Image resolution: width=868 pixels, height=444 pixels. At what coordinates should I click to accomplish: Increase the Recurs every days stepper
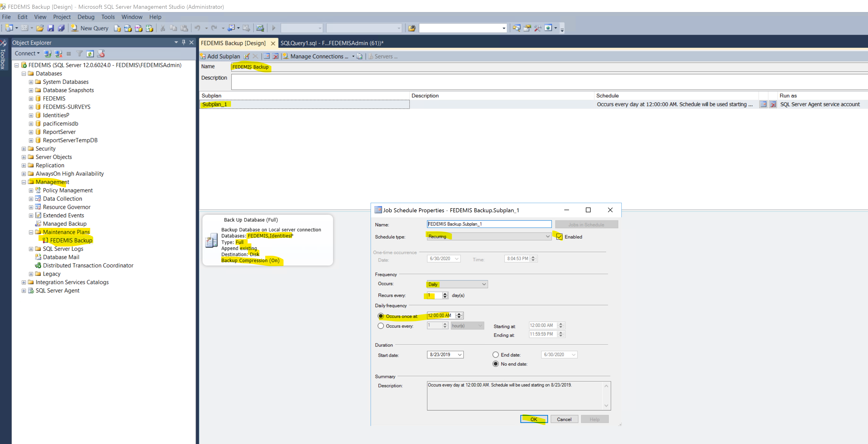pos(445,294)
